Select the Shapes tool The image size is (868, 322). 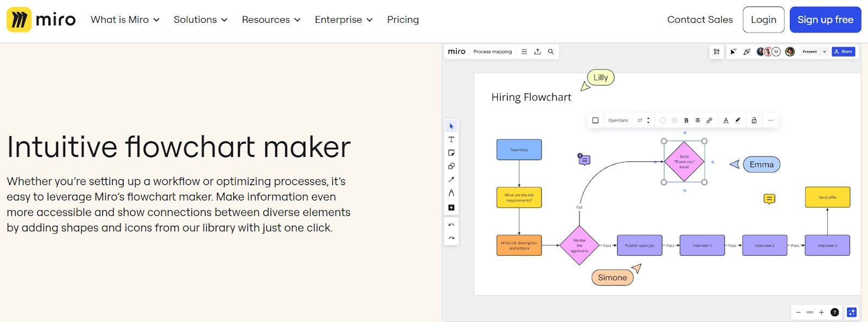pyautogui.click(x=451, y=166)
